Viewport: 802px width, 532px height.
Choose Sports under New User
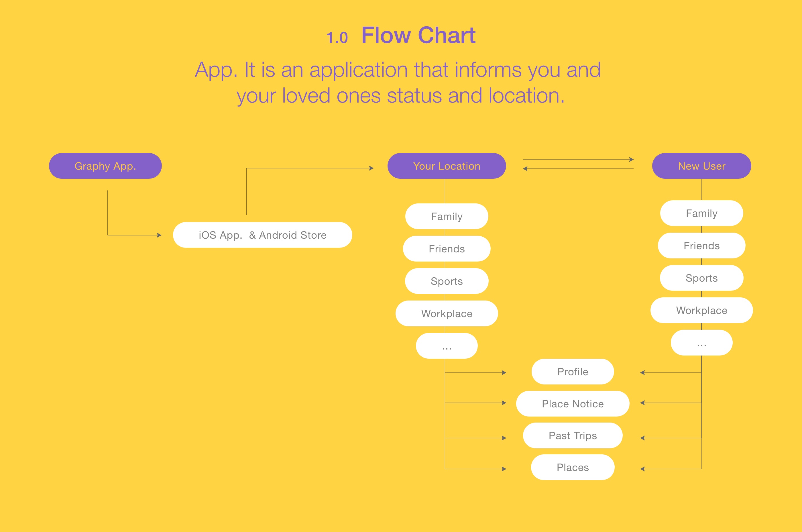click(x=701, y=278)
